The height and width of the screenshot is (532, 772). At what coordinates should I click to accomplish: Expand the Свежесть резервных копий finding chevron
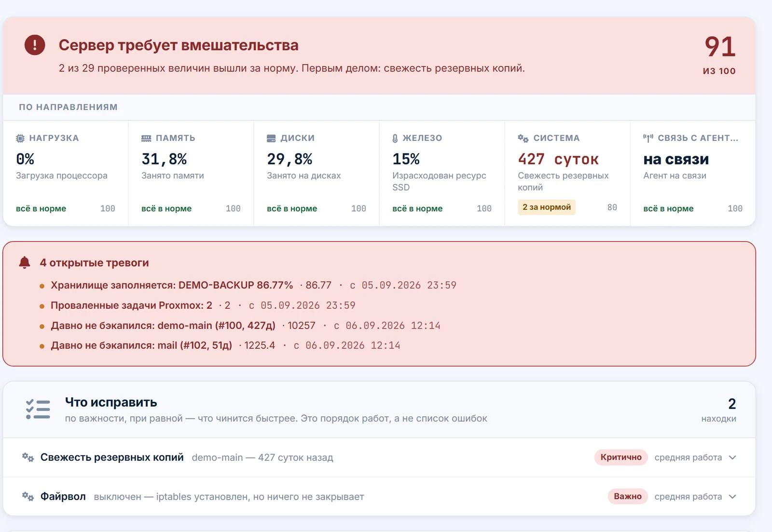click(x=732, y=457)
